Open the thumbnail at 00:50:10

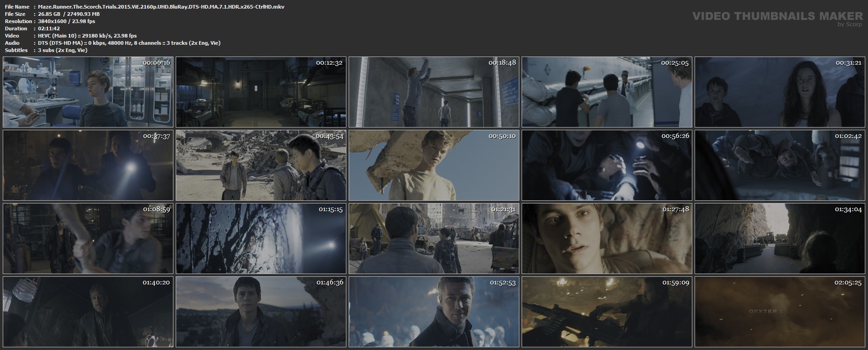click(x=434, y=166)
